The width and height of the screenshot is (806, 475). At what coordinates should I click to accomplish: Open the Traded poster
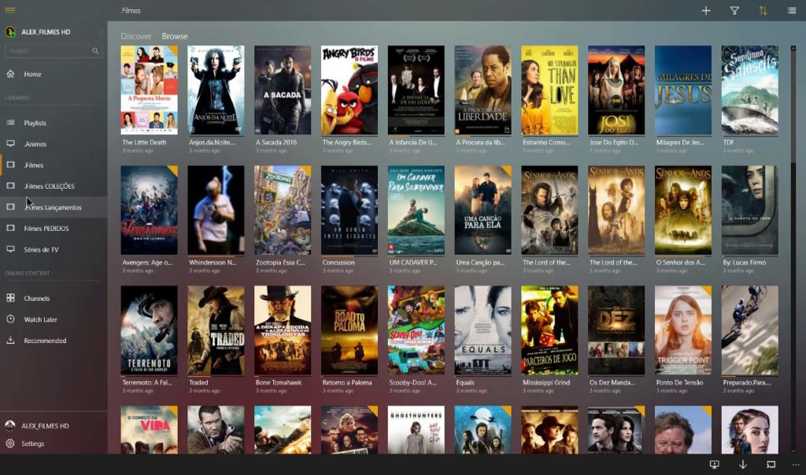[x=216, y=330]
